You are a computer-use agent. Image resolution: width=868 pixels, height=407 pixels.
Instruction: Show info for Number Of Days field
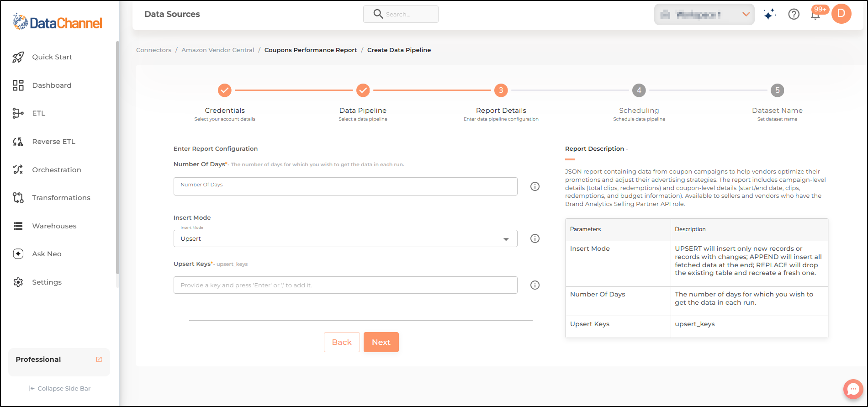[x=535, y=186]
